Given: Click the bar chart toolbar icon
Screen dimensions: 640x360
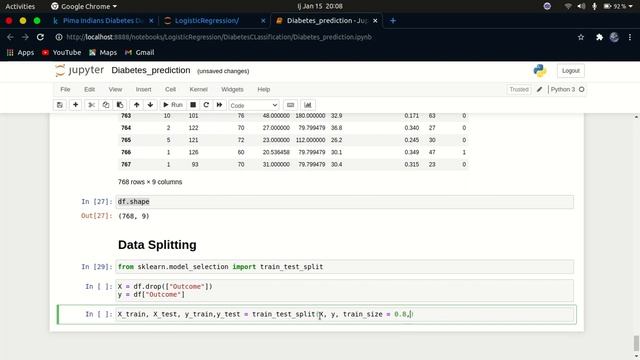Looking at the screenshot, I should [308, 105].
